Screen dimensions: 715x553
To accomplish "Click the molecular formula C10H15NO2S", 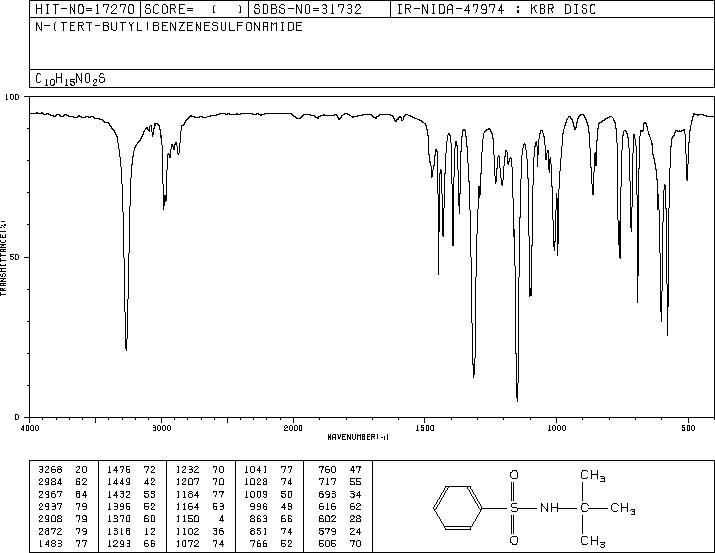I will tap(70, 79).
